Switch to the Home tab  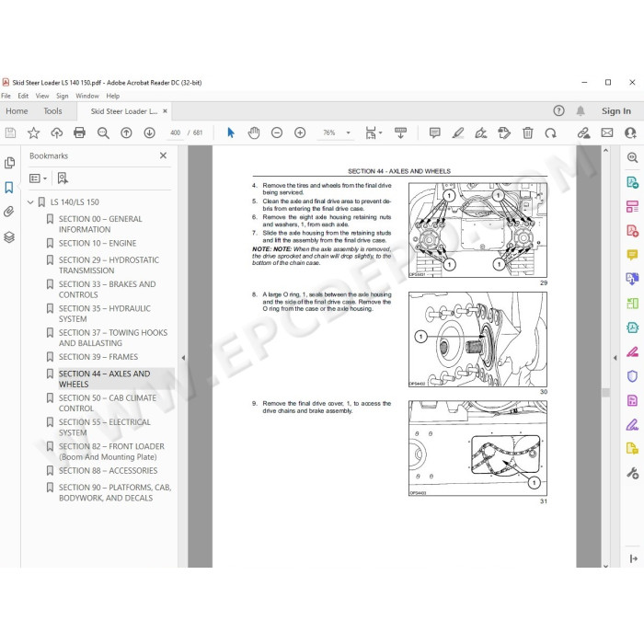(17, 111)
